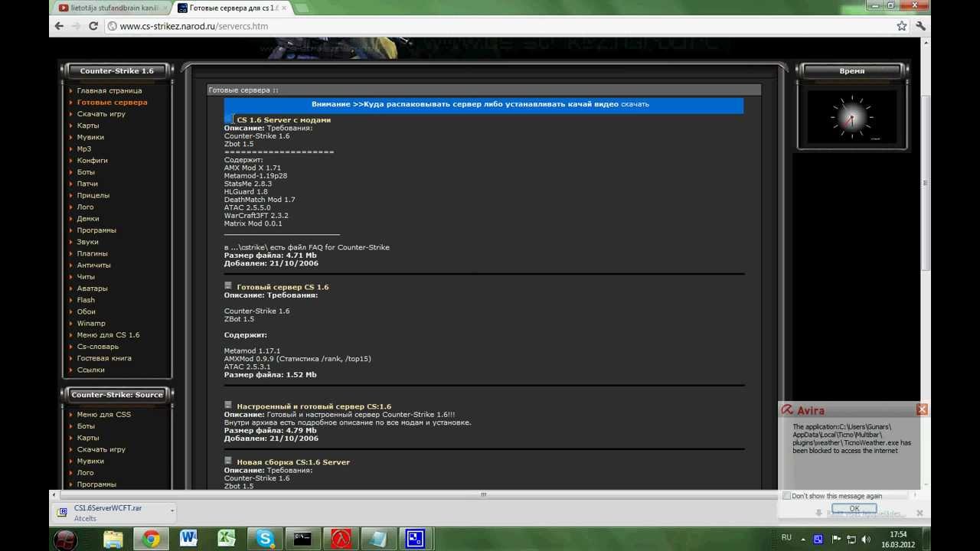980x551 pixels.
Task: Click the скачать link in blue banner
Action: pos(635,104)
